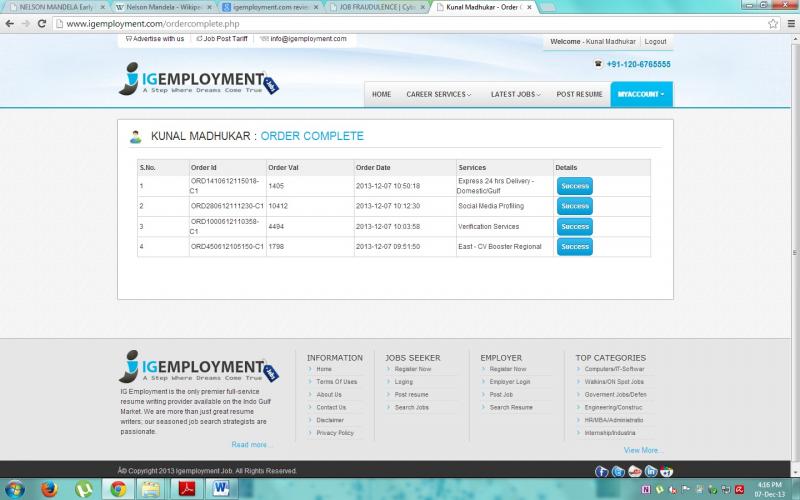Screen dimensions: 800x500
Task: Open Government Jobs/Defen category link
Action: point(615,394)
